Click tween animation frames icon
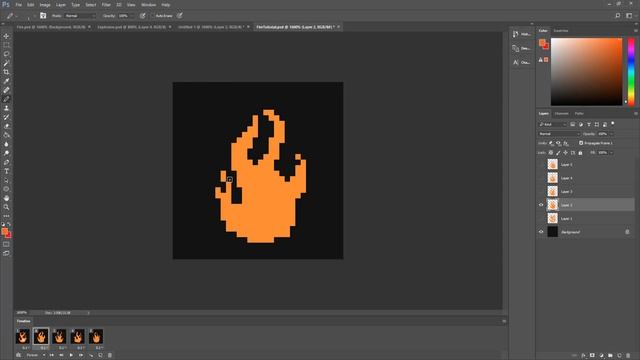 (91, 355)
